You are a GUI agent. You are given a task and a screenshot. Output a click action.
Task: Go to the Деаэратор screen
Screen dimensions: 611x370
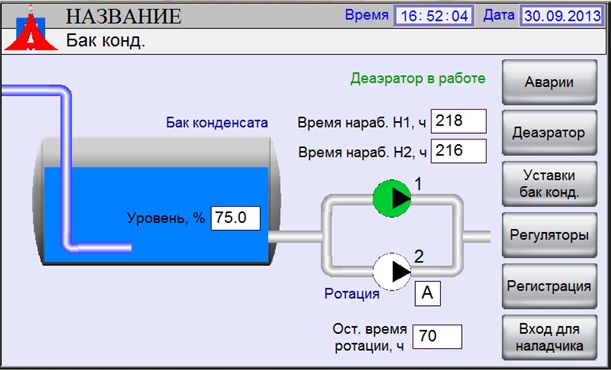click(549, 133)
